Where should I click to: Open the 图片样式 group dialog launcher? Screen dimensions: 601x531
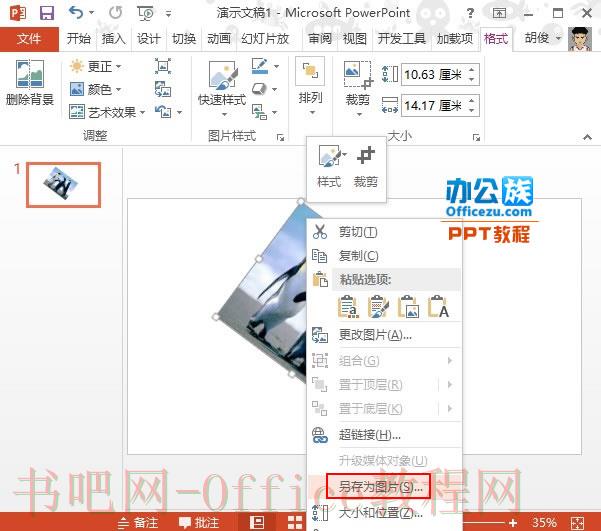281,137
